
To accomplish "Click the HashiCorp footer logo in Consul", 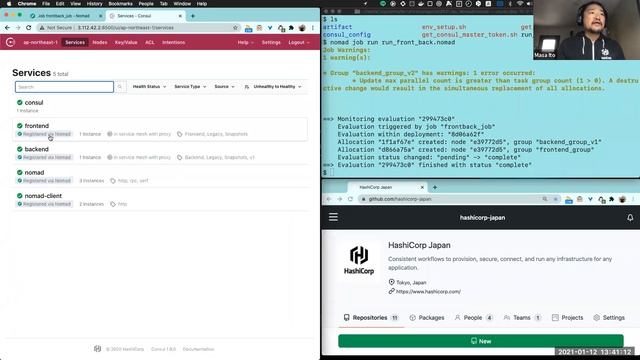I will coord(97,349).
